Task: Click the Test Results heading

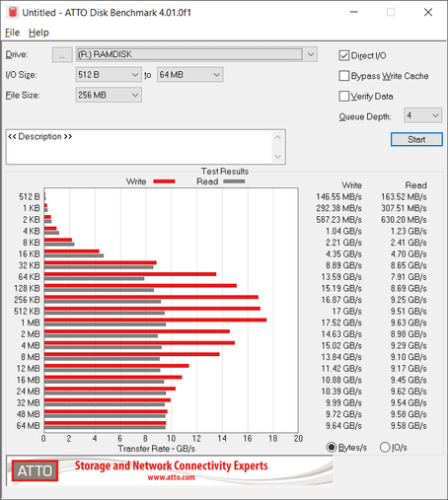Action: (x=225, y=172)
